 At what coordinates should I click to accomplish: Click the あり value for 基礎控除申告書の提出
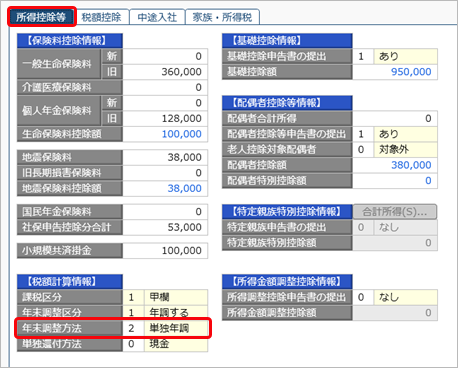coord(406,56)
